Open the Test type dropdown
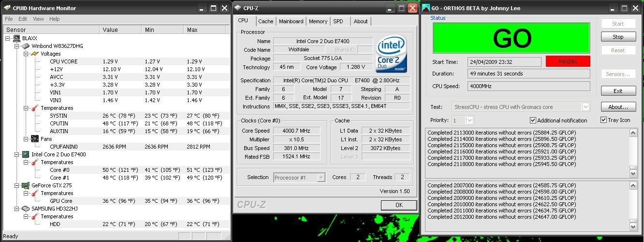The height and width of the screenshot is (242, 644). tap(585, 107)
